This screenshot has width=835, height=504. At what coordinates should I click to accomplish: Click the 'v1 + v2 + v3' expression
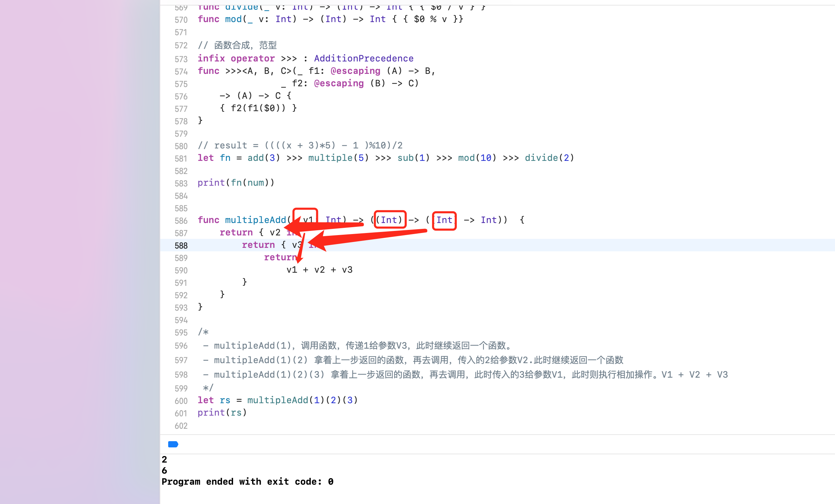[319, 270]
